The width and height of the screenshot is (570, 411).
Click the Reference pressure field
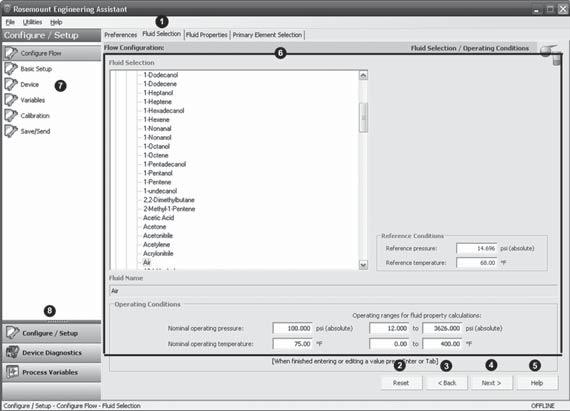pos(477,248)
